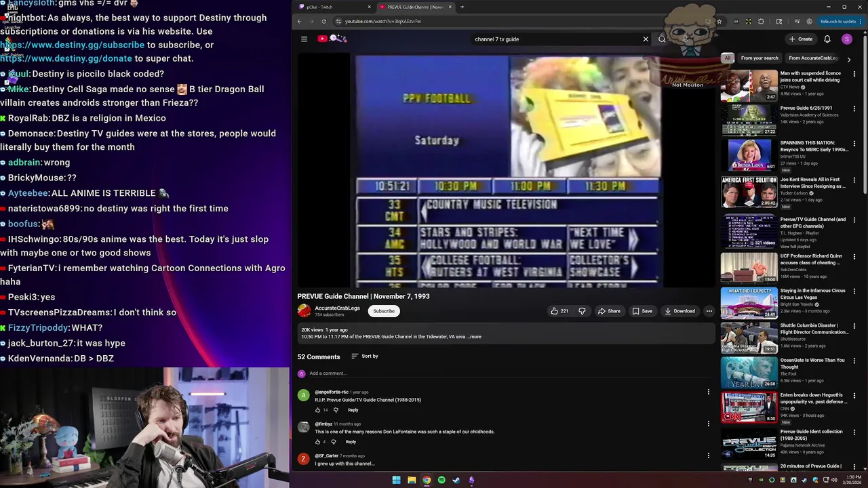Click the YouTube search field
This screenshot has width=868, height=488.
click(556, 39)
